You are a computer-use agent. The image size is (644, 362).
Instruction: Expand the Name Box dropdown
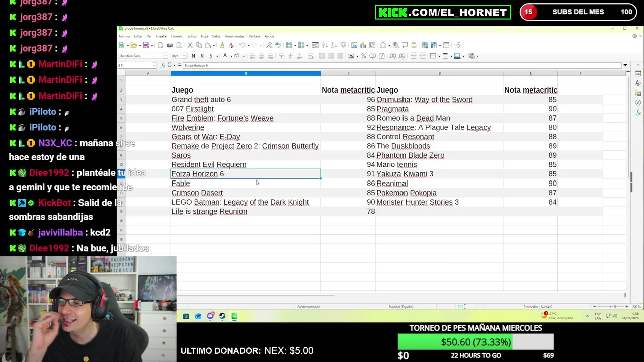pyautogui.click(x=154, y=65)
